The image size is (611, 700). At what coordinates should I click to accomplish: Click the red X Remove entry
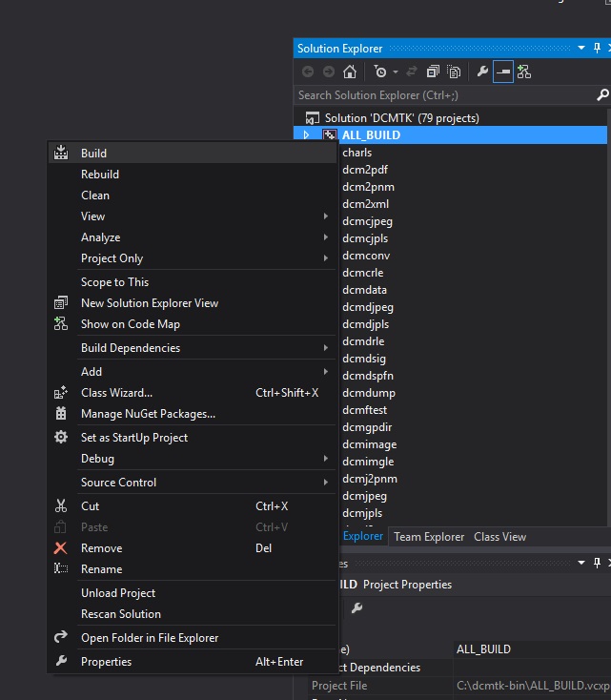pos(192,548)
